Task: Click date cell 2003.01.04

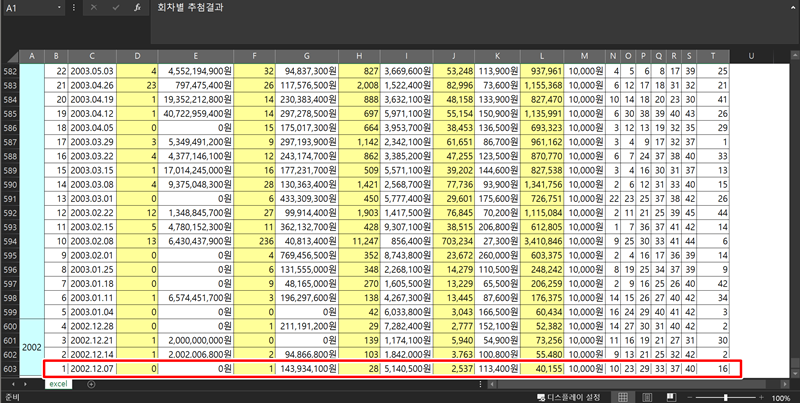Action: (x=92, y=312)
